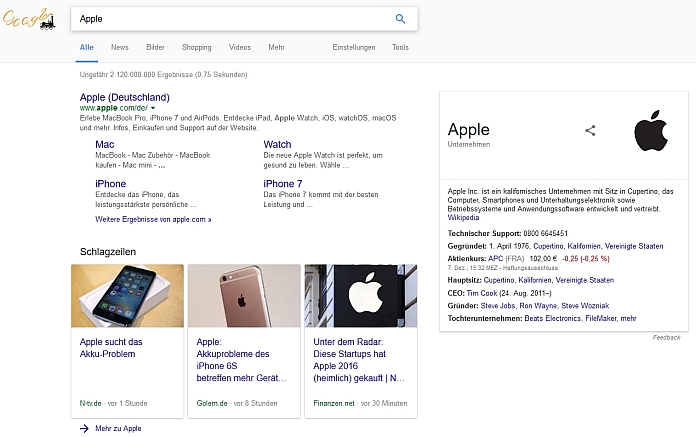
Task: Open the iPhone 7 sitelink
Action: pos(283,184)
